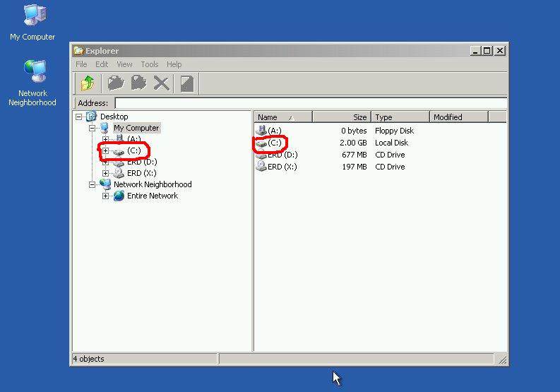Click the Explorer title bar icon
Screen dimensions: 560x392
pyautogui.click(x=78, y=51)
